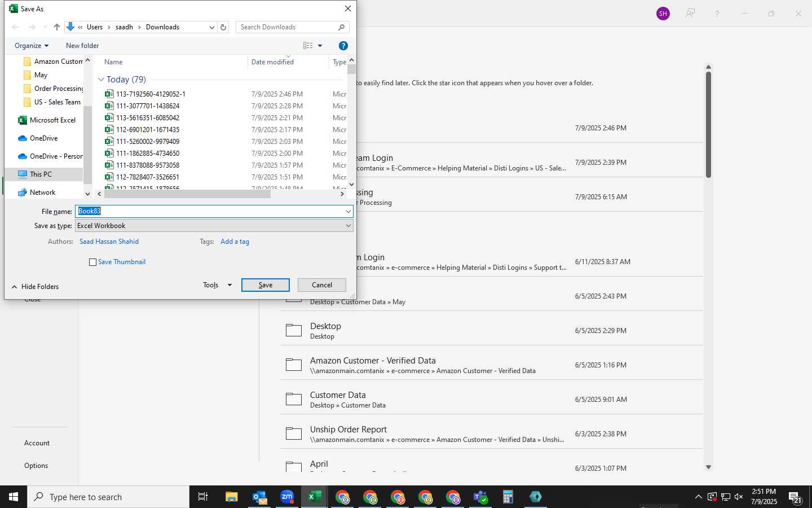Image resolution: width=812 pixels, height=508 pixels.
Task: Open File Explorer from taskbar
Action: 231,497
